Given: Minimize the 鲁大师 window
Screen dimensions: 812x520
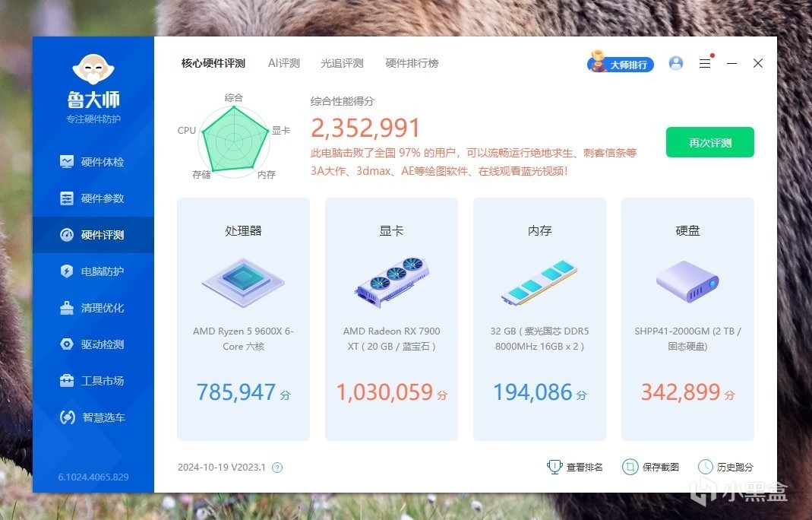Looking at the screenshot, I should click(731, 63).
